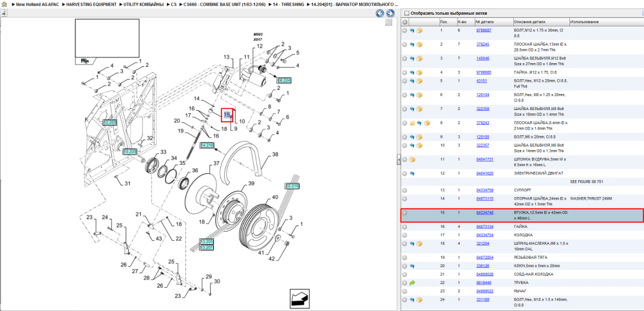
Task: Follow the 14.216 figure reference in the diagram
Action: pos(207,145)
